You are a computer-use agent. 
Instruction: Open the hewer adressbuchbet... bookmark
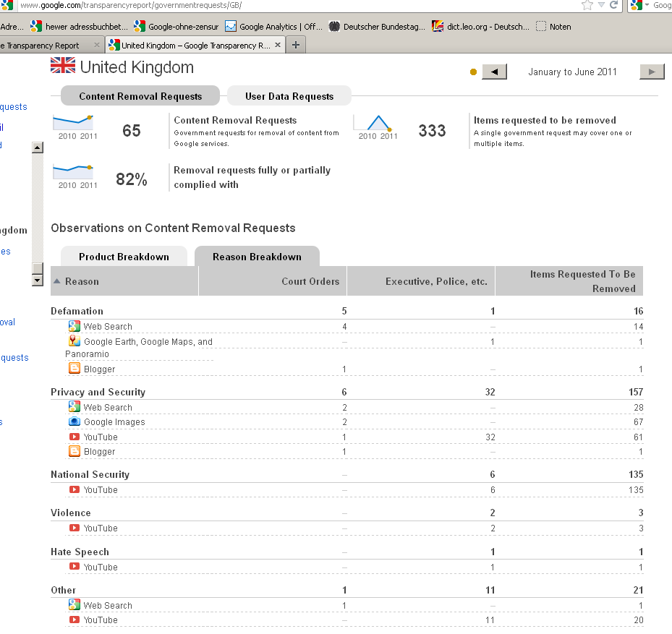(x=80, y=27)
